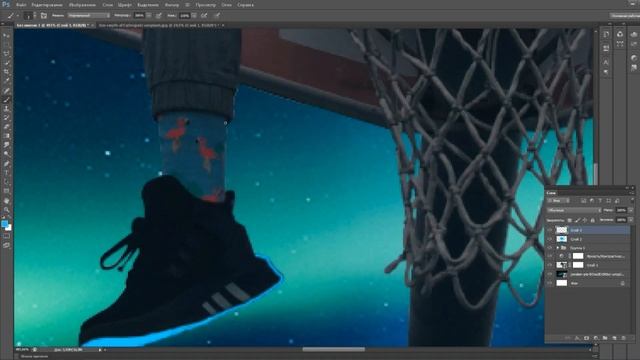Select the Brush tool in toolbox
The height and width of the screenshot is (360, 640).
(7, 100)
